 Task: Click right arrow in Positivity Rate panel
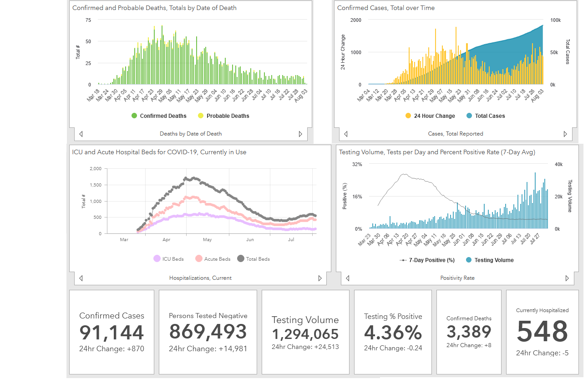[567, 278]
